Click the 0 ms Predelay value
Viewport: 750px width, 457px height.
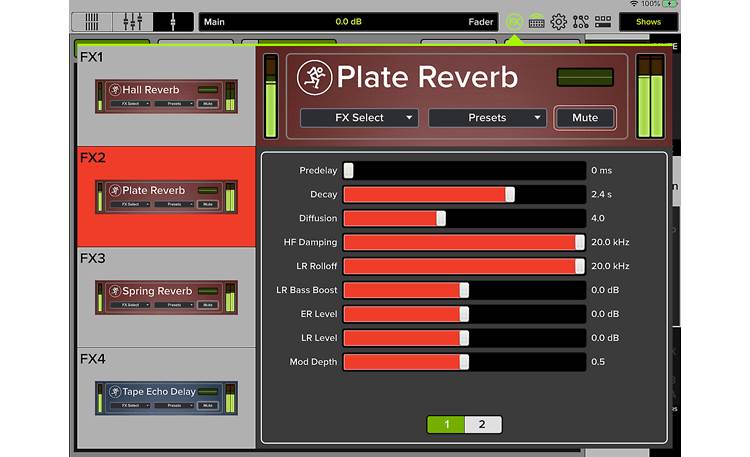tap(601, 170)
